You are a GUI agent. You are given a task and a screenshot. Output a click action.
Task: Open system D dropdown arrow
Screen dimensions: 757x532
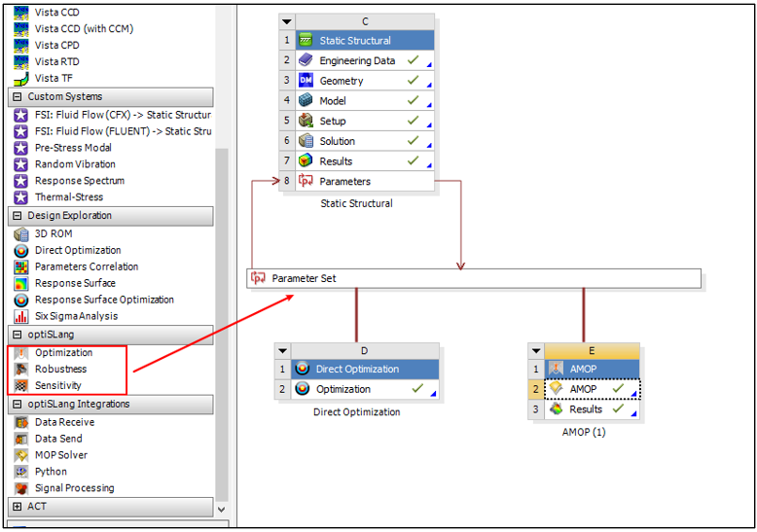coord(283,351)
